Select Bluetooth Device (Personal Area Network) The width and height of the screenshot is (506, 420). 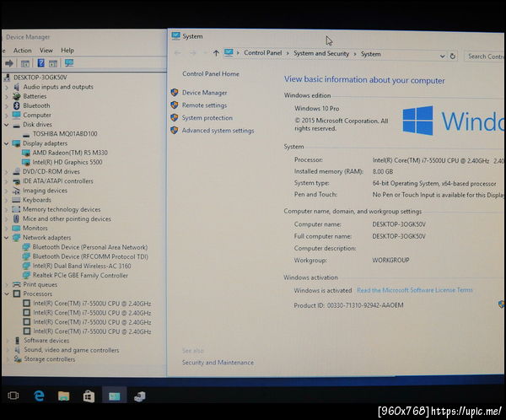(90, 247)
